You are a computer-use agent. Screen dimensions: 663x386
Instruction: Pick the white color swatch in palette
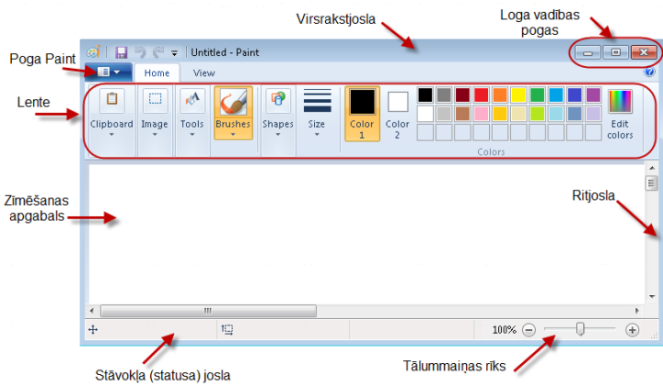(x=425, y=114)
